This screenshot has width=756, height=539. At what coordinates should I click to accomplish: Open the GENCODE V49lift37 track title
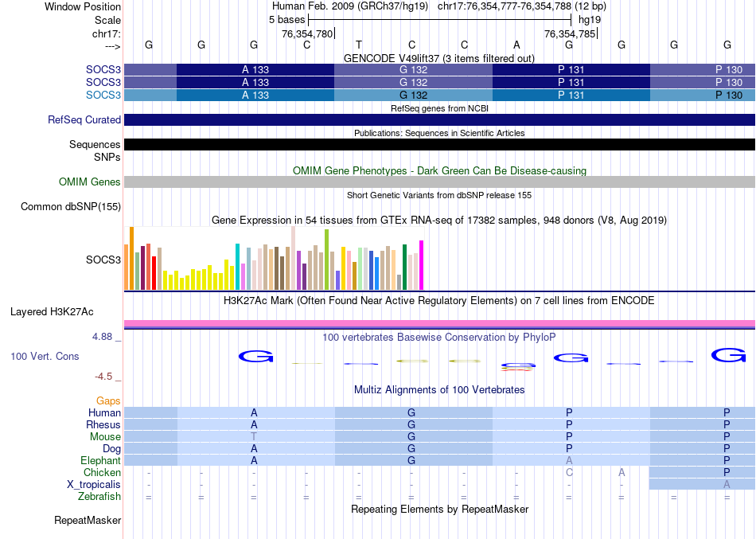click(439, 58)
